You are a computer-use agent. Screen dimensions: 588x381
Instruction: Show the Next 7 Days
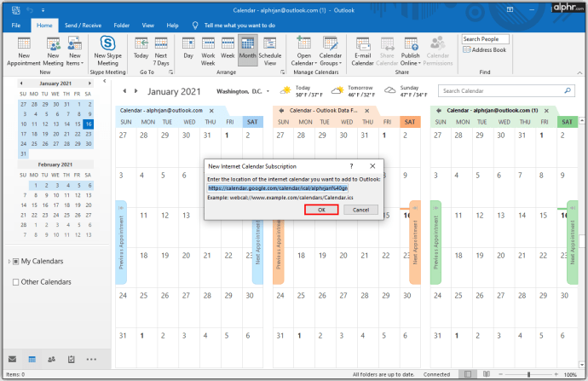161,51
